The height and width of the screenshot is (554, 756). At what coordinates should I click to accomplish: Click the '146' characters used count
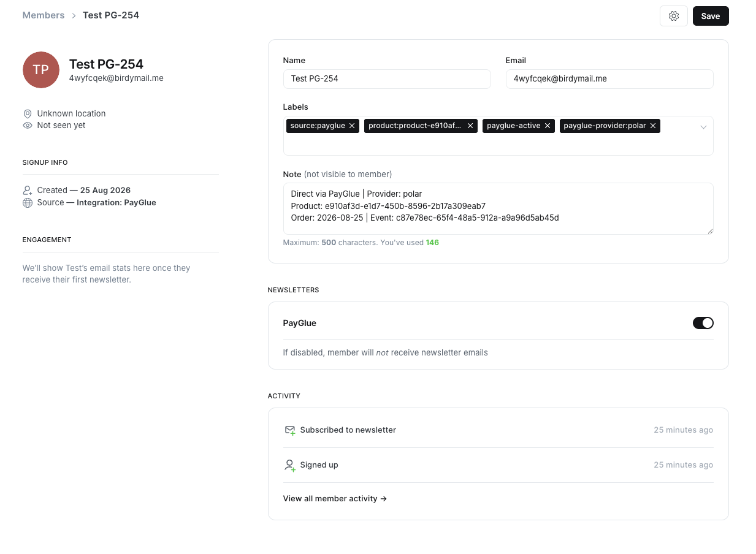432,243
